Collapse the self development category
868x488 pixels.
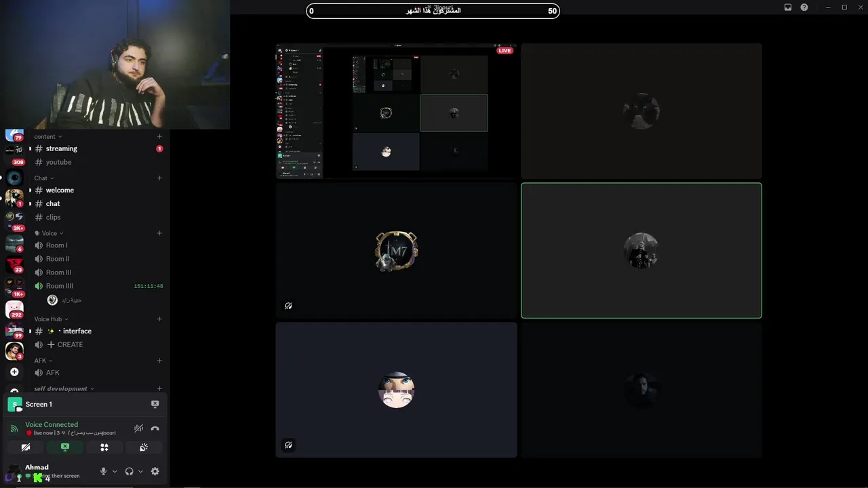pyautogui.click(x=64, y=388)
